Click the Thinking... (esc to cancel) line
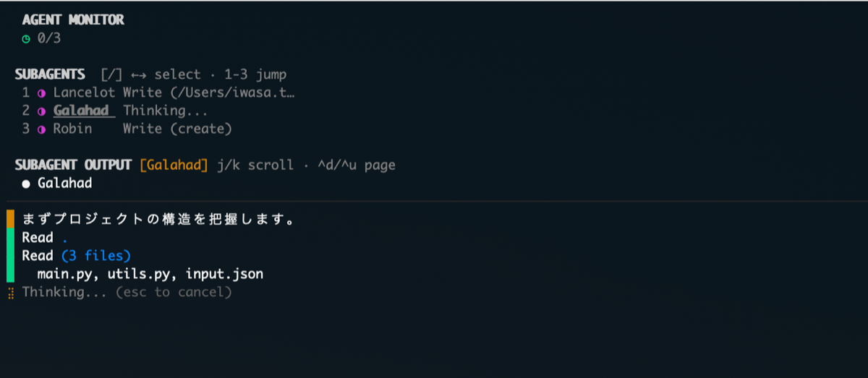Viewport: 868px width, 378px height. [127, 293]
